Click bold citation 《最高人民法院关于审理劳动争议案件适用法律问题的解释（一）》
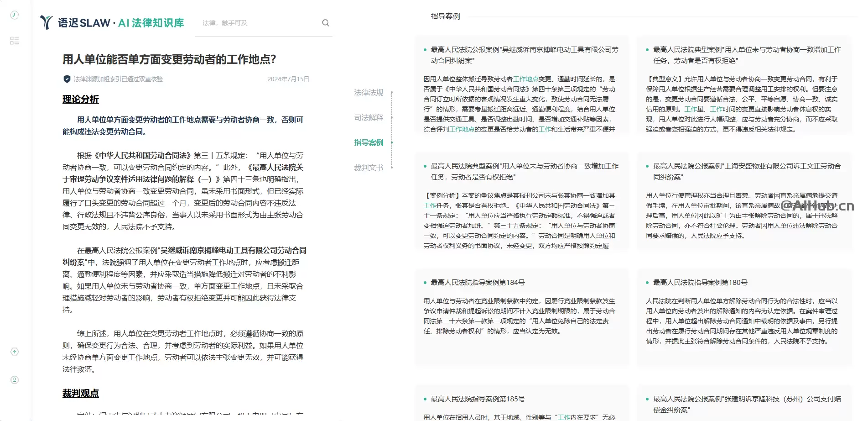 (x=183, y=174)
